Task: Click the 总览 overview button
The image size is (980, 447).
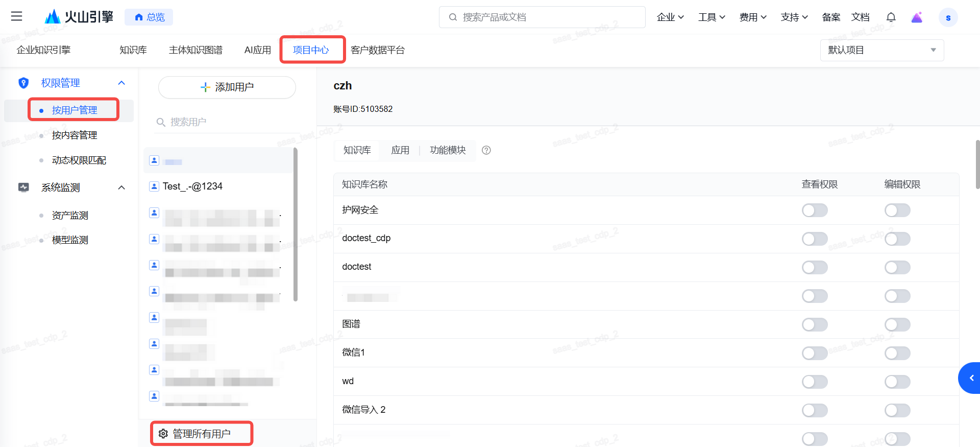Action: tap(149, 17)
